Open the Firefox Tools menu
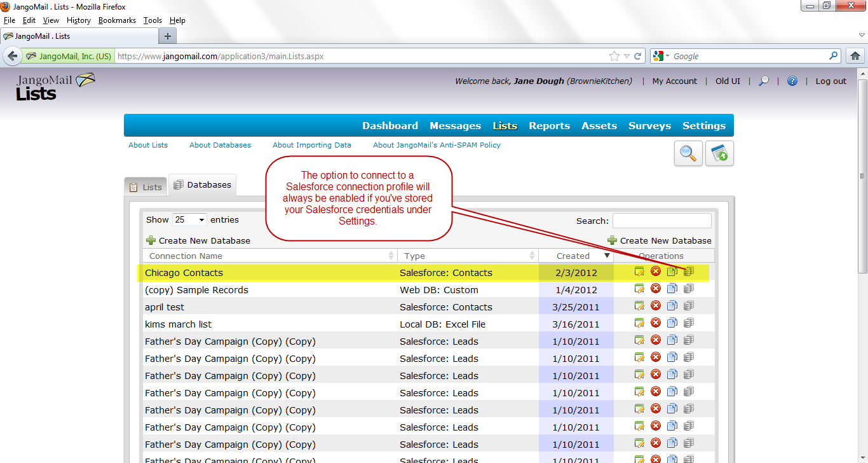The width and height of the screenshot is (868, 463). click(153, 20)
